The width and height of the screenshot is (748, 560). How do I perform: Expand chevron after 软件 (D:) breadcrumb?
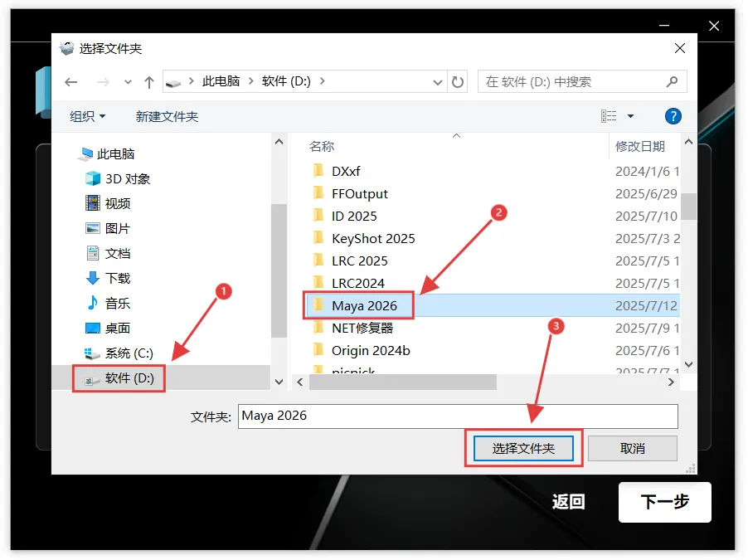pos(323,81)
